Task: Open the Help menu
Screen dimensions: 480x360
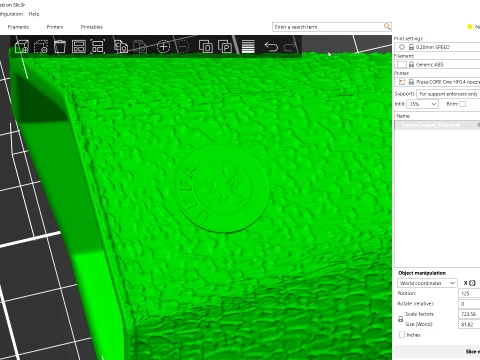Action: point(34,14)
